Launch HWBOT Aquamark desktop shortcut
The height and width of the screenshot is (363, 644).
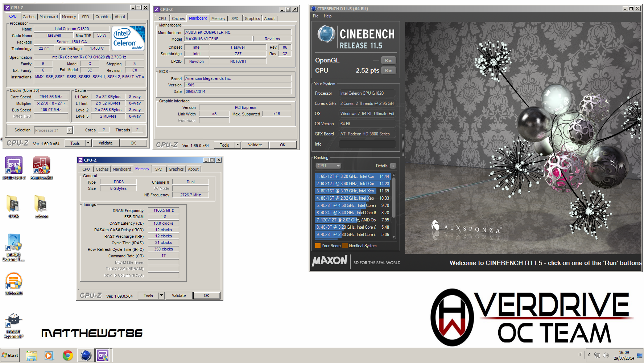pos(14,326)
